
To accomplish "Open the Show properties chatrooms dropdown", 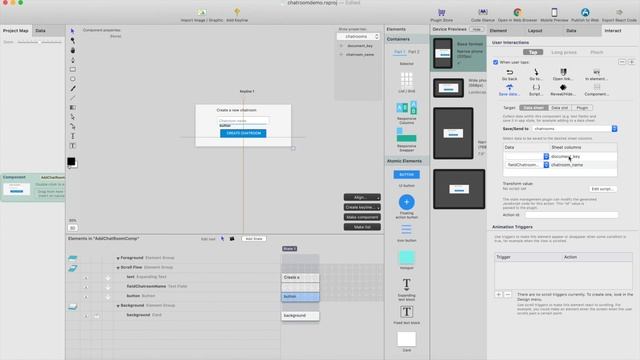I will tap(358, 36).
